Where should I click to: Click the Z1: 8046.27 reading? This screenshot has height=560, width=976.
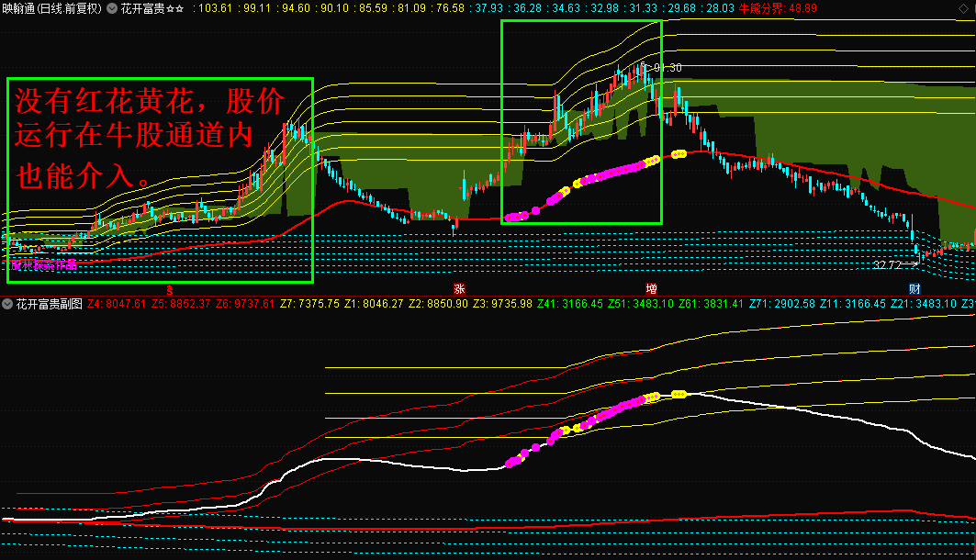374,304
